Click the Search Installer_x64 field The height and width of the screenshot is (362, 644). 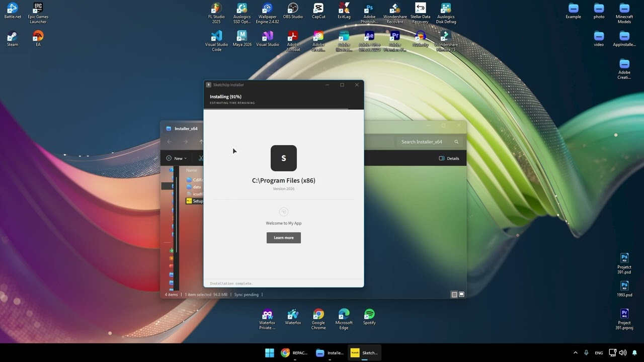[x=429, y=142]
